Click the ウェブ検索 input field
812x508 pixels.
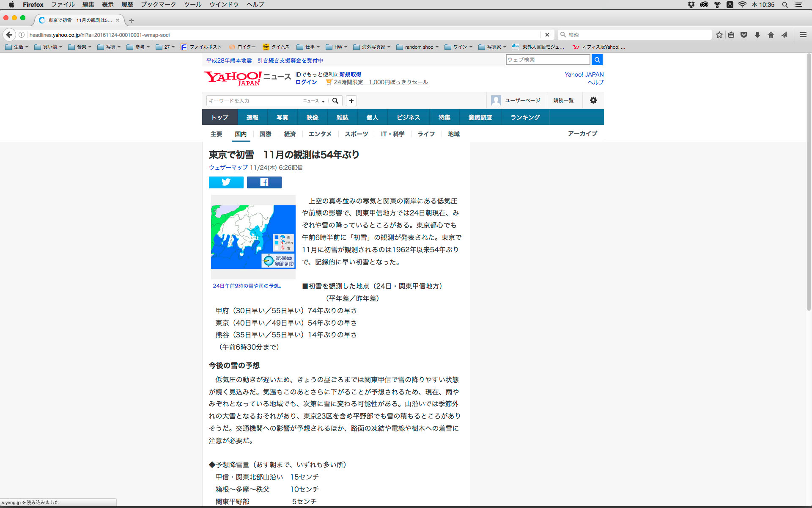(x=547, y=60)
